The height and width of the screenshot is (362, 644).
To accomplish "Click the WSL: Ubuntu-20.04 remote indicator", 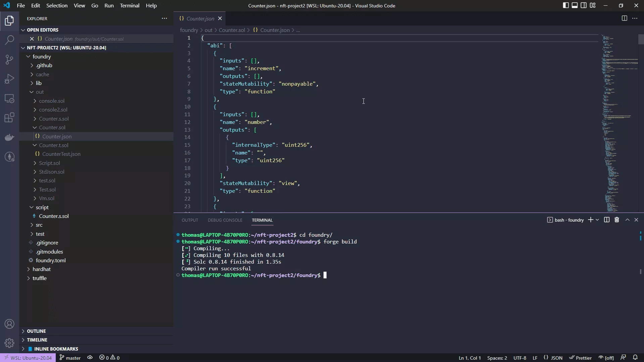I will coord(28,358).
